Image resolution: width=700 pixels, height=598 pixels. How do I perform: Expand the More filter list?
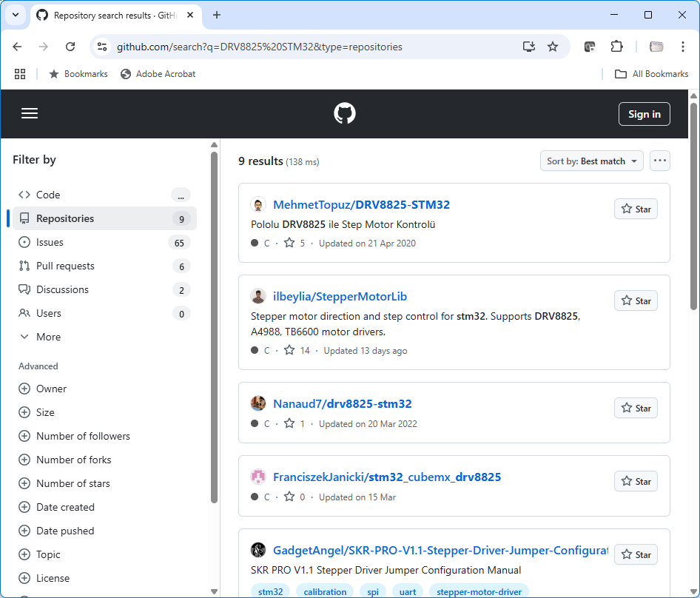(x=104, y=337)
